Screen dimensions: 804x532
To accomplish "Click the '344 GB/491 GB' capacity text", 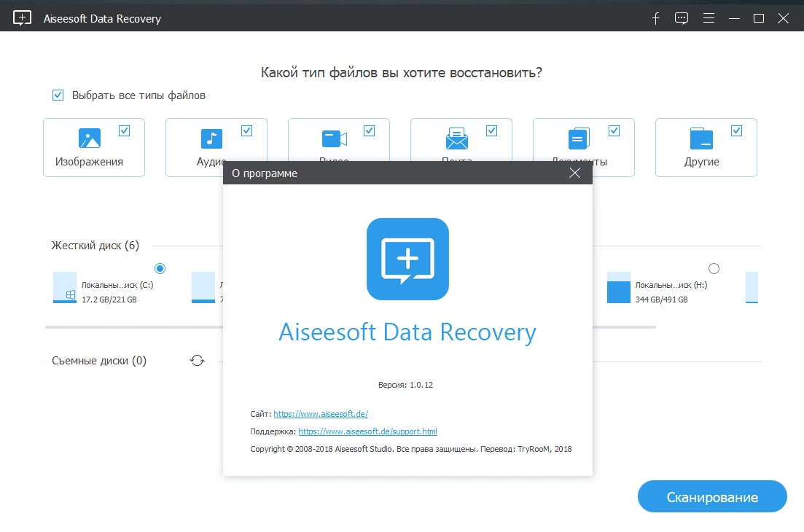I will coord(661,300).
